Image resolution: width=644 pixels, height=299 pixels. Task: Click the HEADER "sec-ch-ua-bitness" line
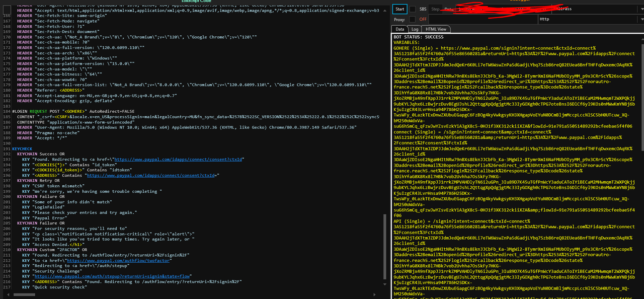pos(59,74)
